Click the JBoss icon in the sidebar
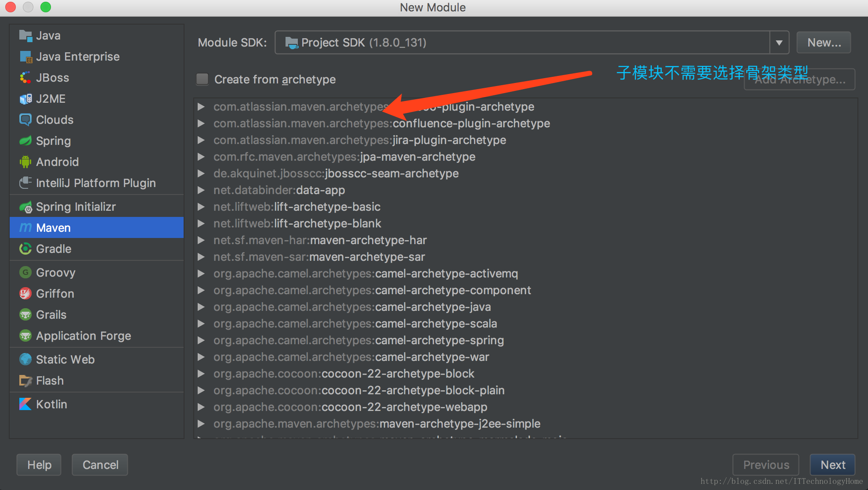The height and width of the screenshot is (490, 868). 25,78
